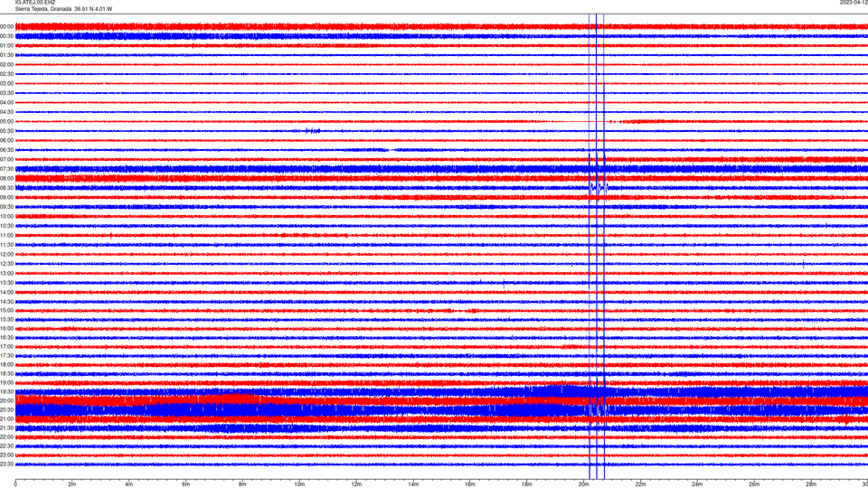868x488 pixels.
Task: Select the 20:30 time label
Action: tap(6, 409)
